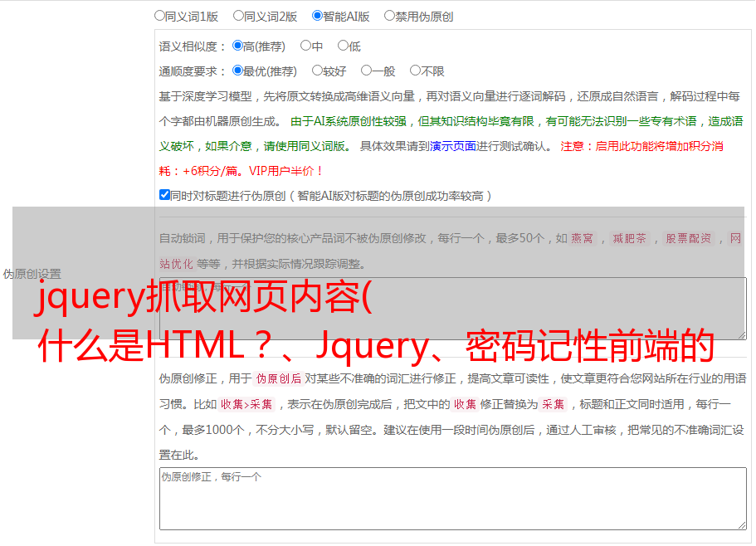This screenshot has width=756, height=546.
Task: Click the 收集>采集 example rule tag
Action: (246, 404)
